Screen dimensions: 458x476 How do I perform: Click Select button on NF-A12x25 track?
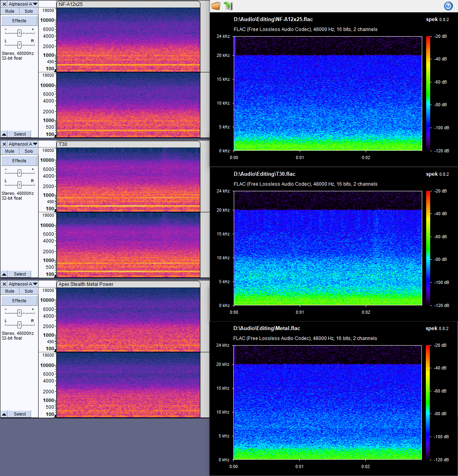point(20,134)
